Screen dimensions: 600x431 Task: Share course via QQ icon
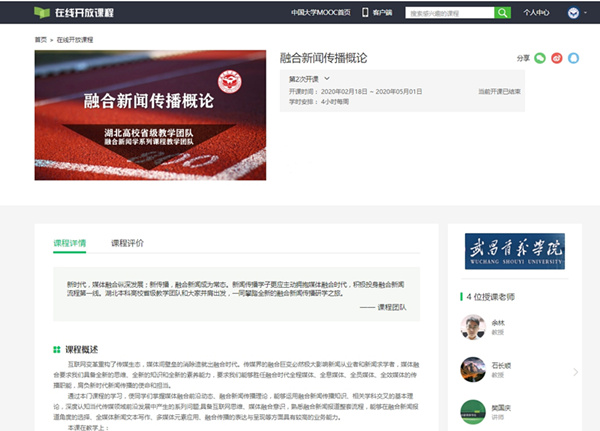(573, 58)
